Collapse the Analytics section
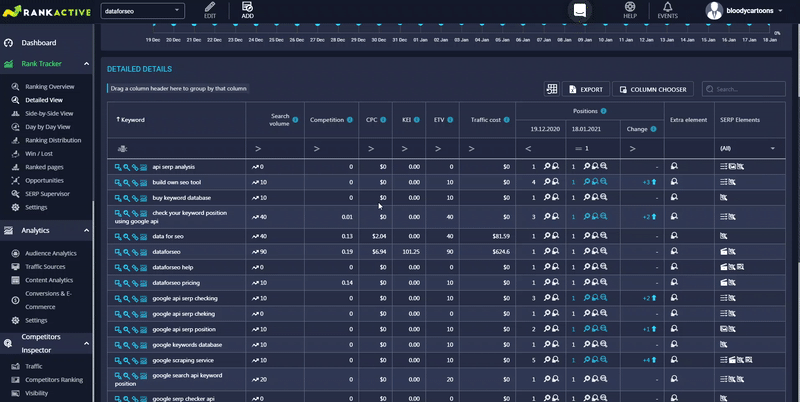This screenshot has height=402, width=800. (86, 231)
